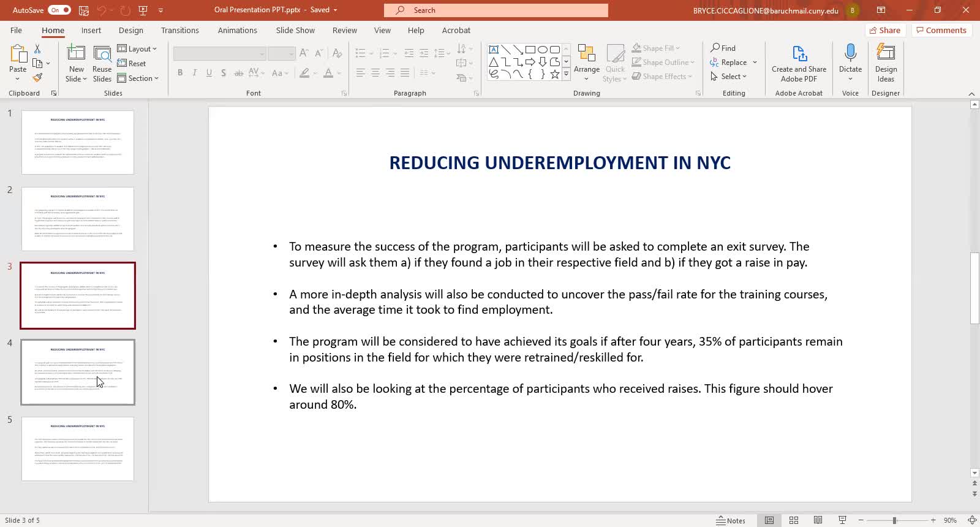The image size is (980, 527).
Task: Switch to the Slide Show tab
Action: pos(295,30)
